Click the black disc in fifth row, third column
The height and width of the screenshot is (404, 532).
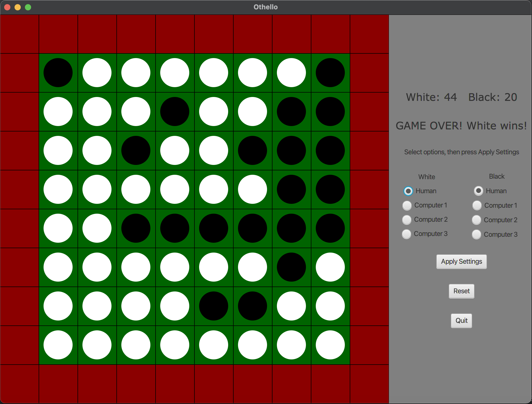click(x=136, y=228)
